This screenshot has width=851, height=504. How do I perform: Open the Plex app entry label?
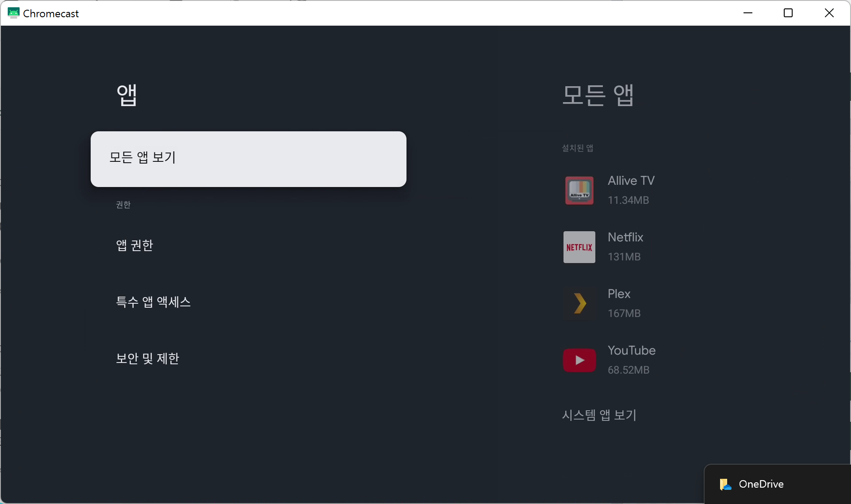[x=619, y=294]
